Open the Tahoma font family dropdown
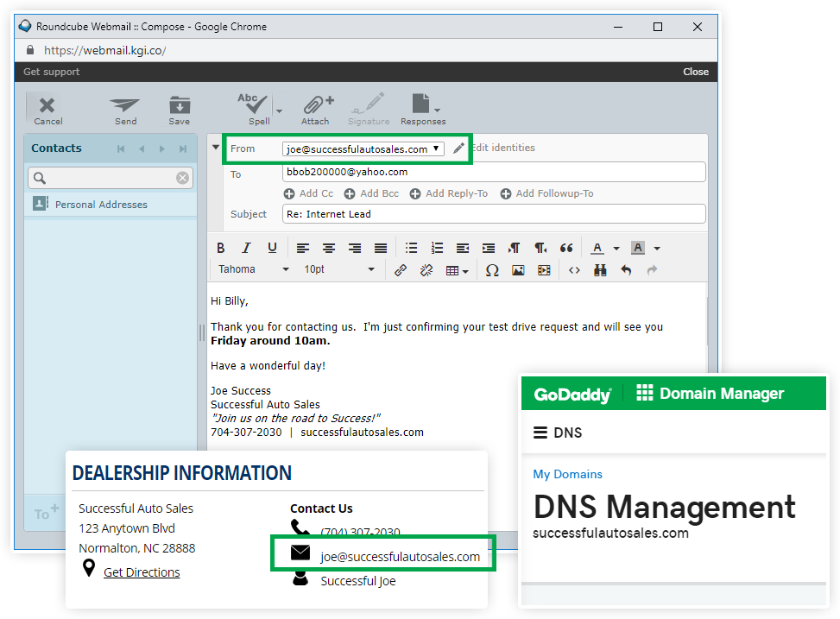The width and height of the screenshot is (840, 619). pos(254,269)
